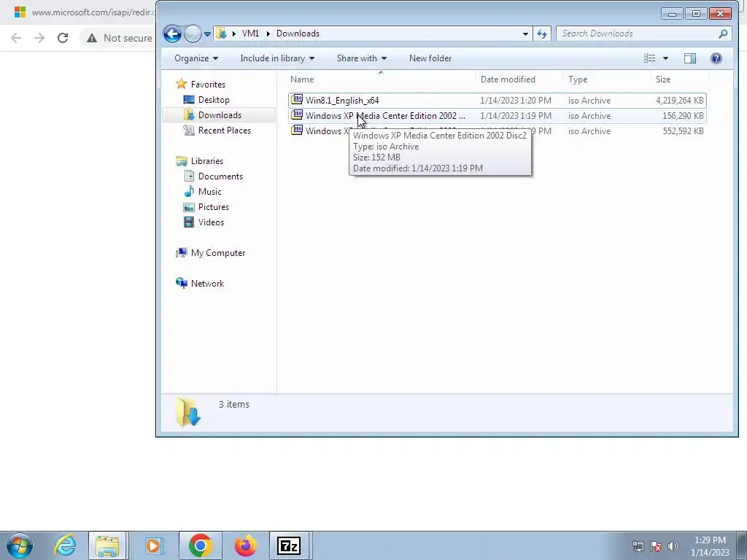Open the view options dropdown arrow

point(665,58)
